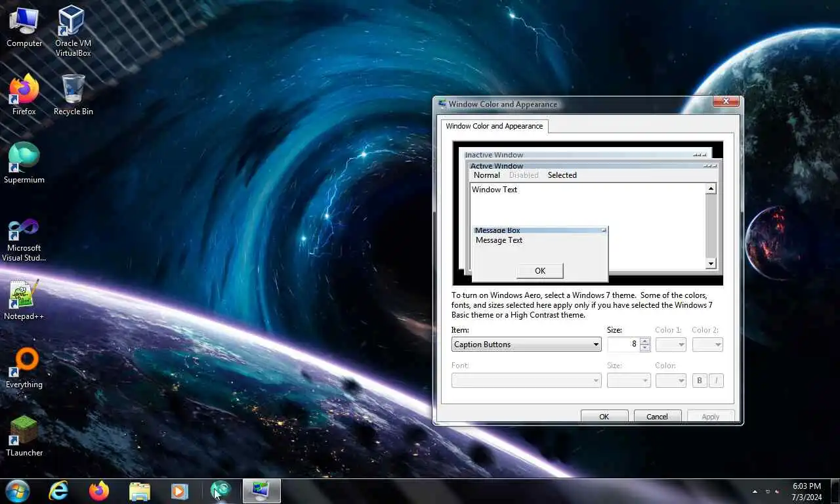Screen dimensions: 840x504
Task: Select Oracle VM VirtualBox desktop icon
Action: 73,31
